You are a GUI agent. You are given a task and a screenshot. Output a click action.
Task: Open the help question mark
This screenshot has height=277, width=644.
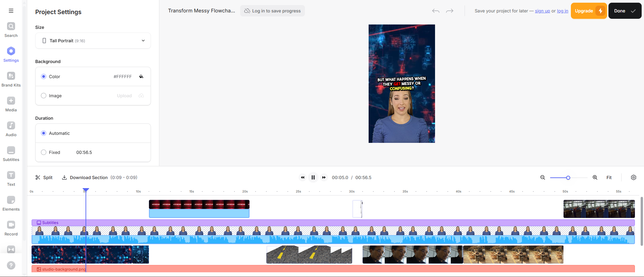pos(11,265)
